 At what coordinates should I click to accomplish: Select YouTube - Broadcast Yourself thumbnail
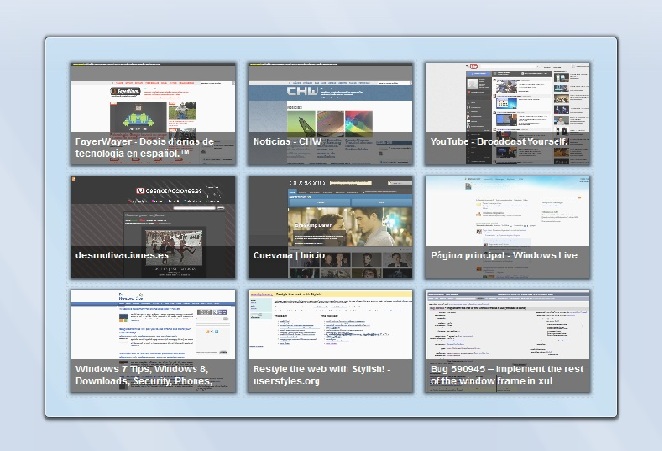click(507, 114)
